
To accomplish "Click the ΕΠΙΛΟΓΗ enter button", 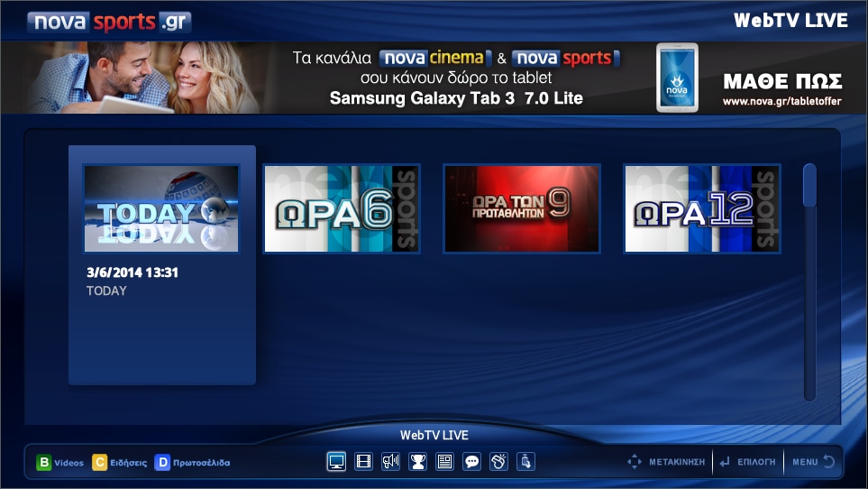I will click(x=747, y=461).
